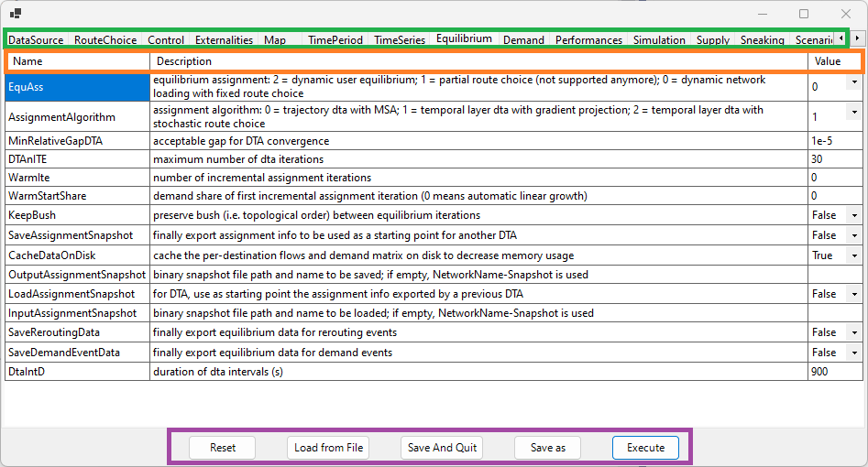The height and width of the screenshot is (467, 868).
Task: Expand SaveReroutingData value dropdown
Action: [x=853, y=332]
